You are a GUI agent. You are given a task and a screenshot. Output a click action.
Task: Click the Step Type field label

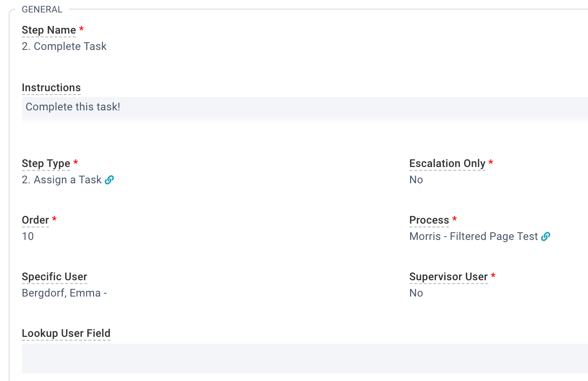point(46,164)
